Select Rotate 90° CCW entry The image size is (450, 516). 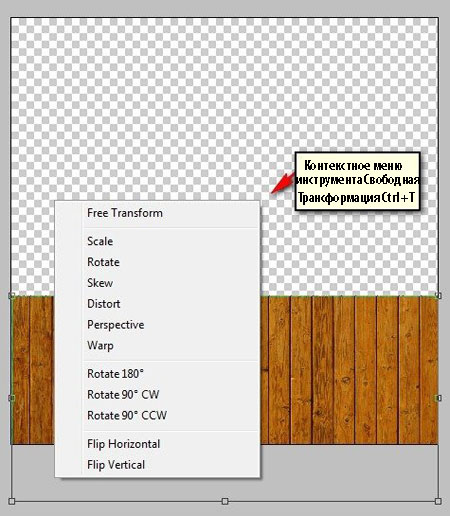click(x=158, y=415)
